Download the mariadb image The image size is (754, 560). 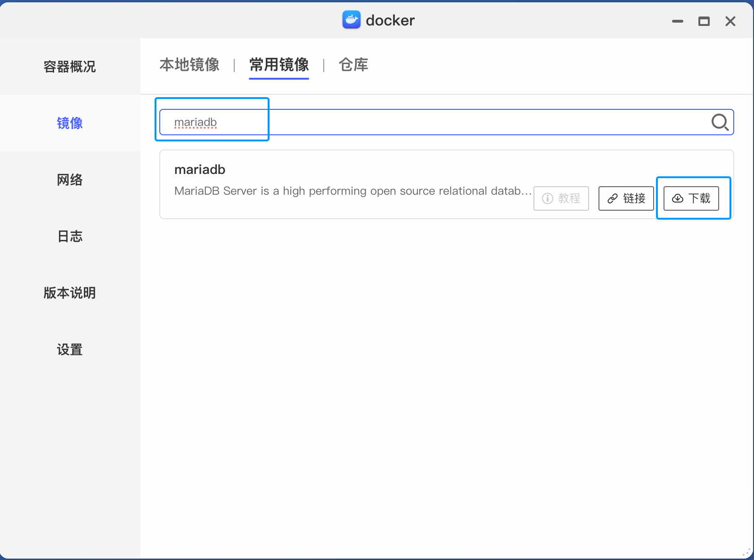pyautogui.click(x=691, y=198)
